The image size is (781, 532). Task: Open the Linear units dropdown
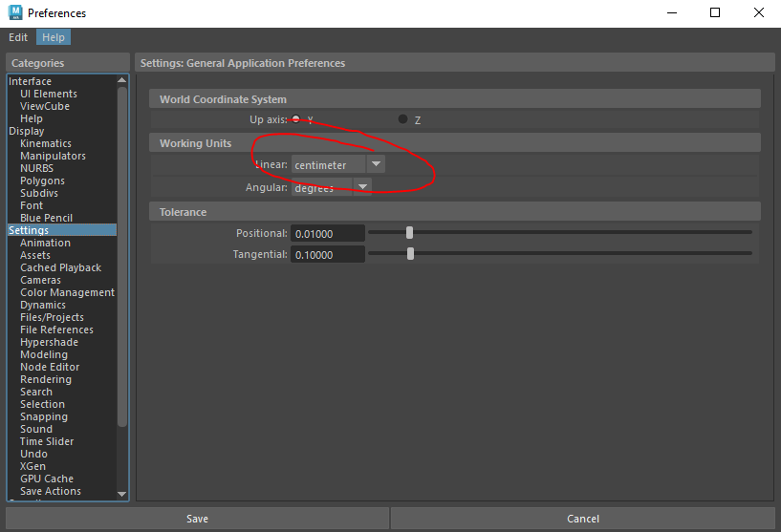coord(376,164)
